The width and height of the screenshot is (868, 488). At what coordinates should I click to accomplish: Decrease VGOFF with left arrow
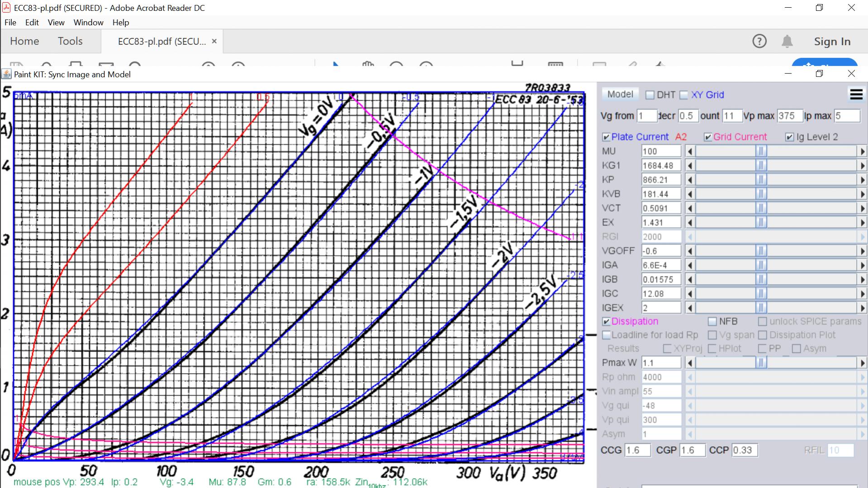pyautogui.click(x=690, y=251)
